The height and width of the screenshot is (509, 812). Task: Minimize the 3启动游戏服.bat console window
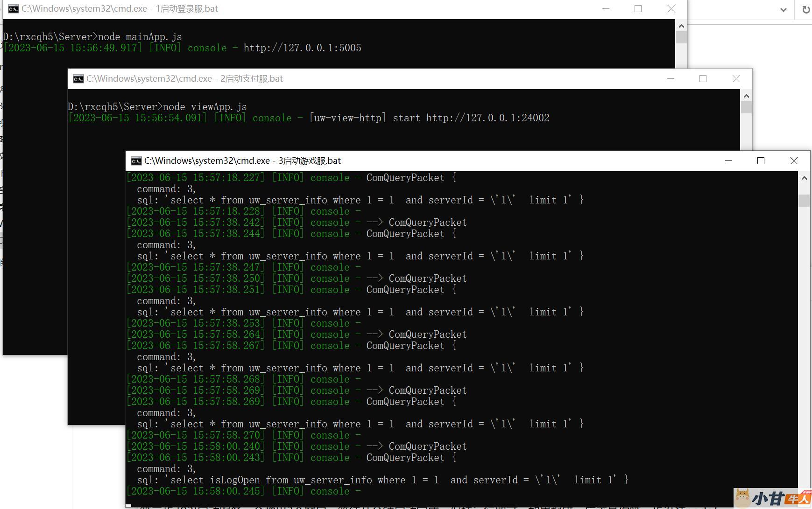728,161
